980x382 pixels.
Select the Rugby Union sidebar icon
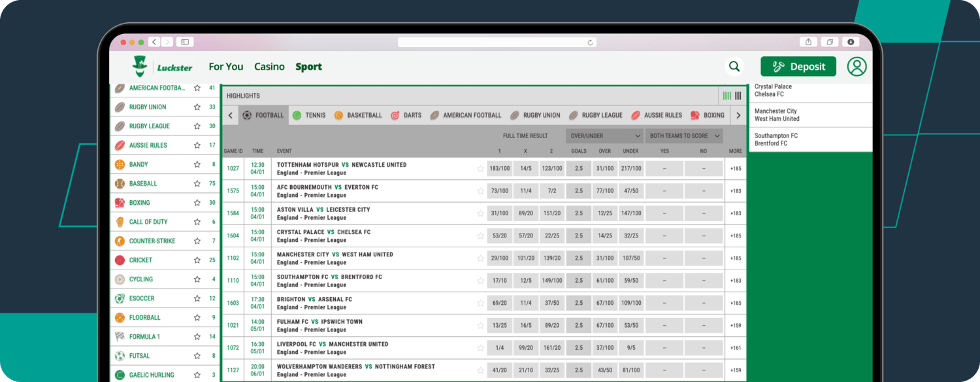point(120,107)
